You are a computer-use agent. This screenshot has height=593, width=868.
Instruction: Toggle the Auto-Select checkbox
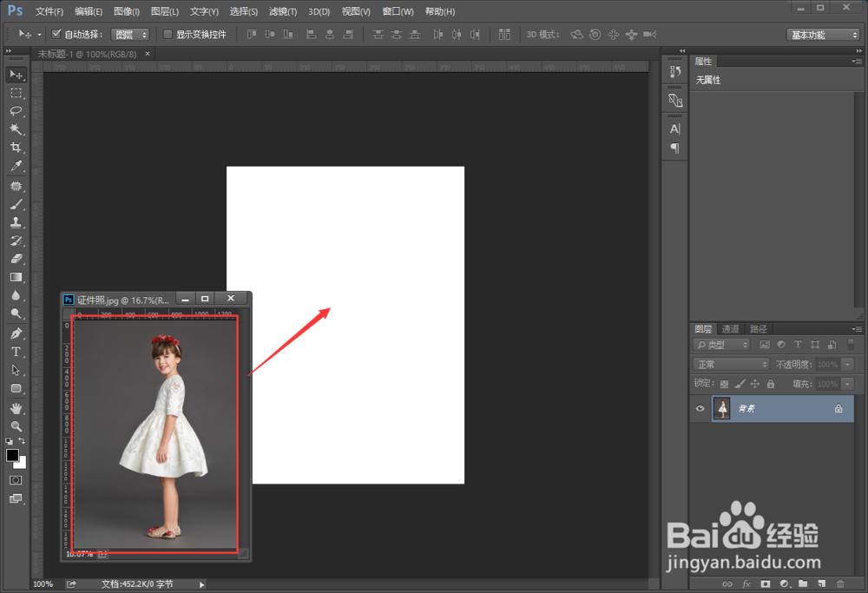point(56,35)
